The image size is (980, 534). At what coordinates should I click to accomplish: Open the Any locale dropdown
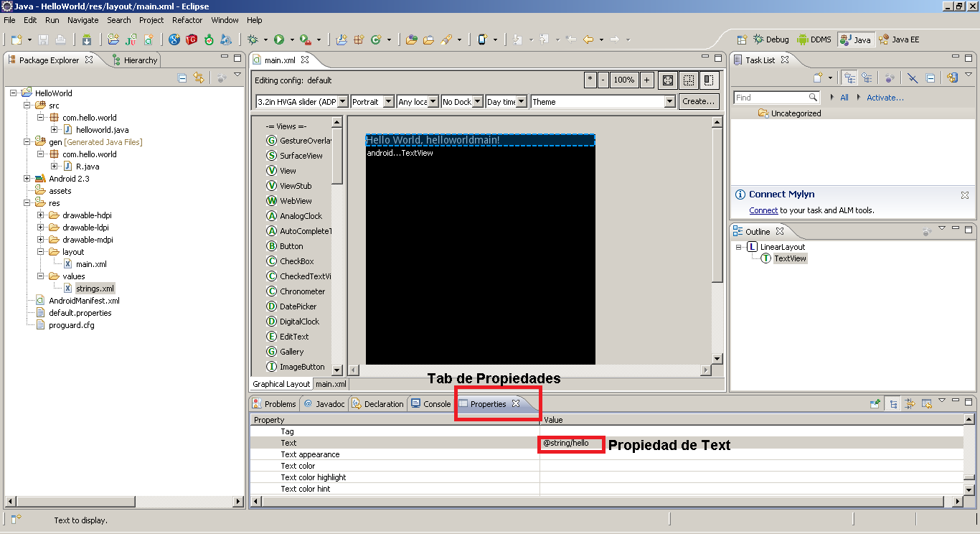coord(418,102)
